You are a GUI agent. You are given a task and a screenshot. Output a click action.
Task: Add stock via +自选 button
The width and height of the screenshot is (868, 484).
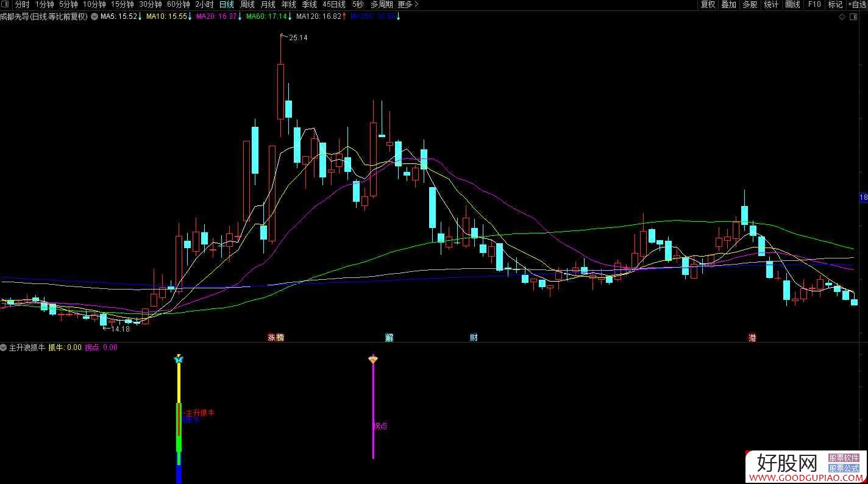(858, 4)
